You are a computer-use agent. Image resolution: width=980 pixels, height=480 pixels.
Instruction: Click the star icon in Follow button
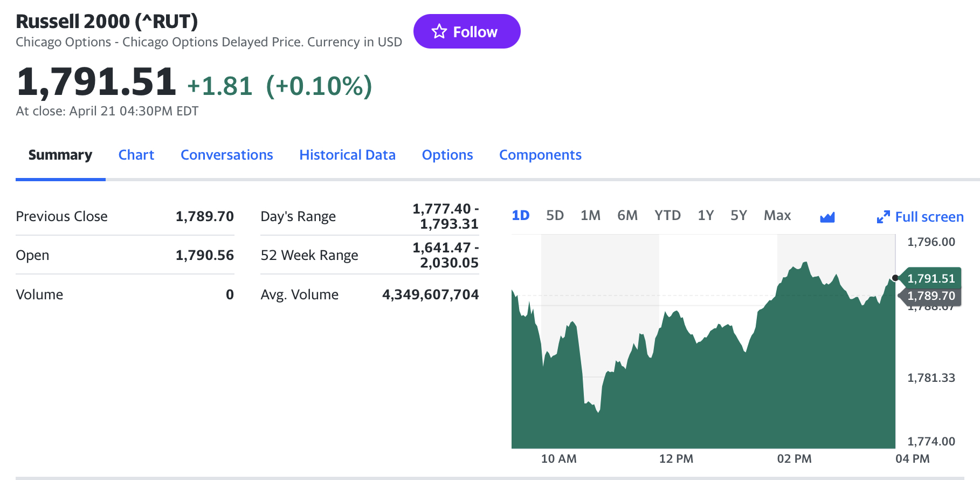coord(439,31)
